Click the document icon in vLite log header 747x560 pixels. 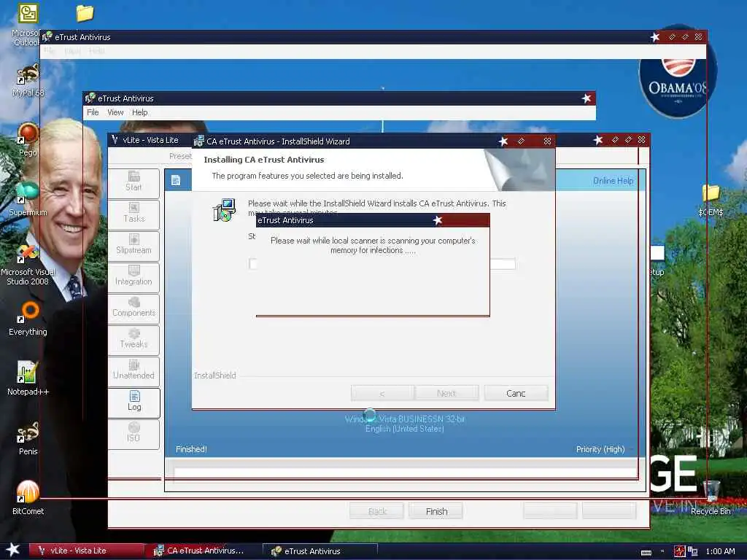click(176, 181)
